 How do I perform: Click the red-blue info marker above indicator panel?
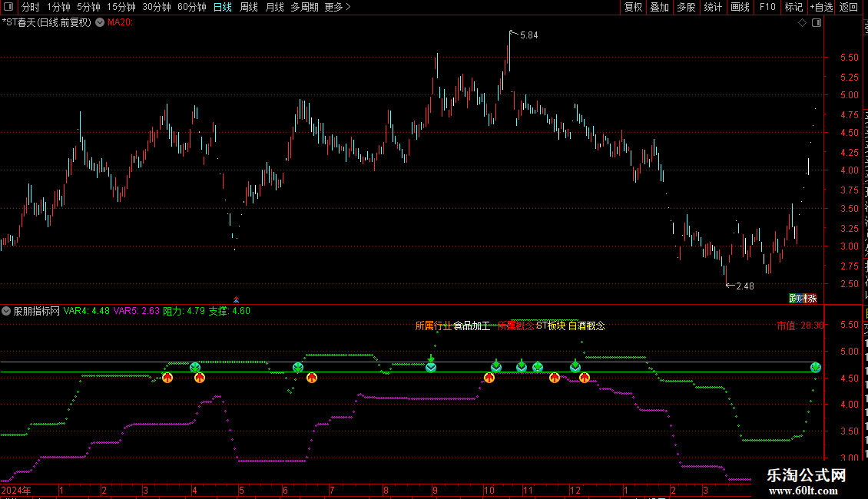pyautogui.click(x=237, y=300)
